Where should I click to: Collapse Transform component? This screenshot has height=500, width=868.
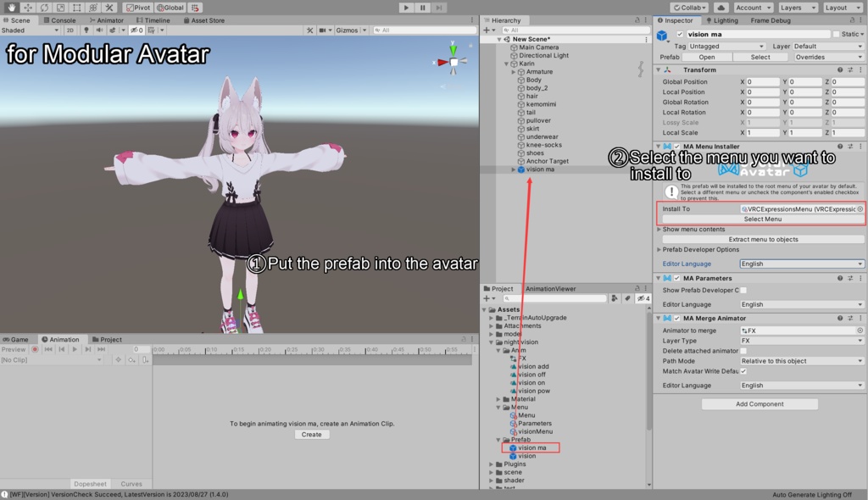658,69
